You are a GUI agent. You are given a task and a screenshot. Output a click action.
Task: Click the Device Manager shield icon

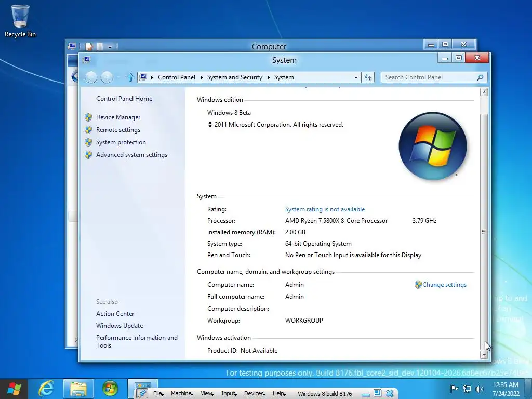click(x=88, y=117)
